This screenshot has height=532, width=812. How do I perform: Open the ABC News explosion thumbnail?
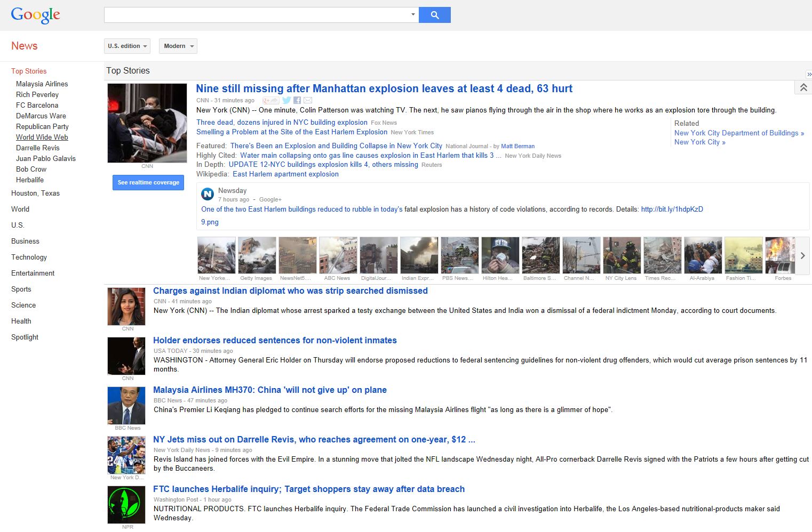pyautogui.click(x=338, y=255)
